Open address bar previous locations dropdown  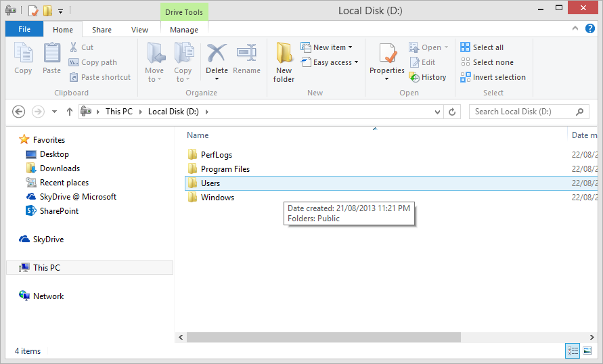437,112
